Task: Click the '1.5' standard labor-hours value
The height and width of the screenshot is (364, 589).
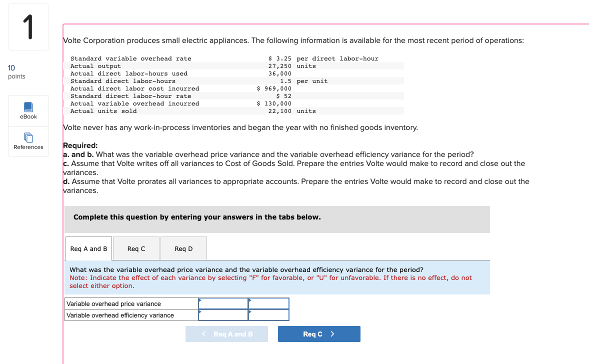Action: [x=285, y=81]
